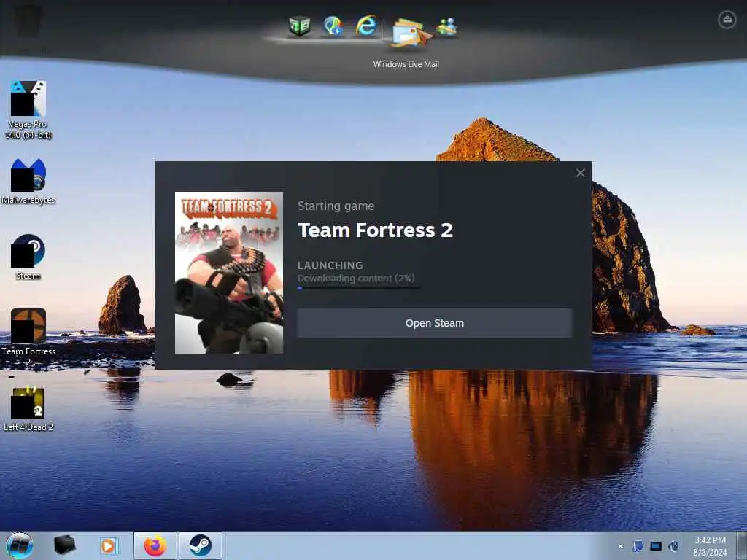Screen dimensions: 747x560
Task: Close the Team Fortress 2 launch dialog
Action: pyautogui.click(x=580, y=173)
